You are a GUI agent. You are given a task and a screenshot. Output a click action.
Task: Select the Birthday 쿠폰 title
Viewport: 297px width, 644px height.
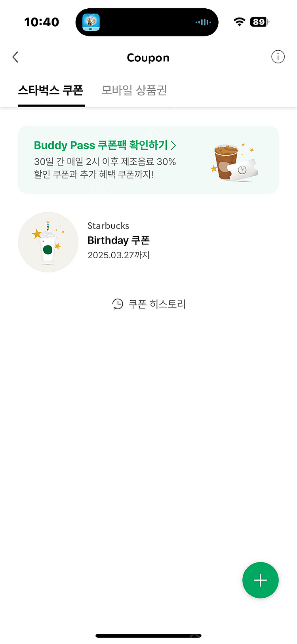[118, 240]
